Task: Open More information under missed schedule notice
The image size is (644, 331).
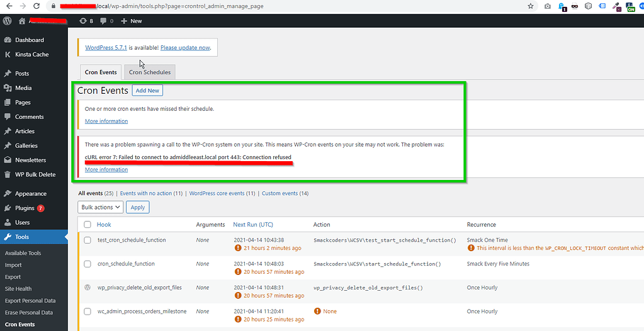Action: [106, 121]
